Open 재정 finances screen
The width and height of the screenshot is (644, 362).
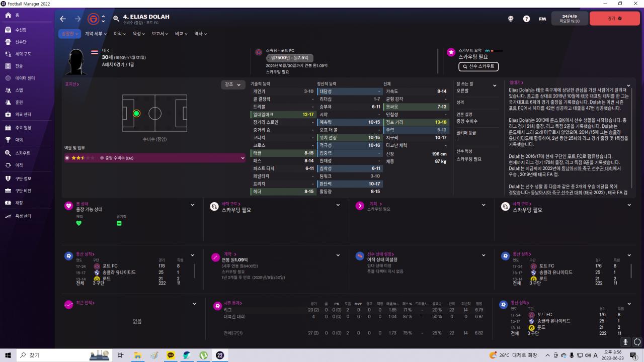[x=27, y=203]
